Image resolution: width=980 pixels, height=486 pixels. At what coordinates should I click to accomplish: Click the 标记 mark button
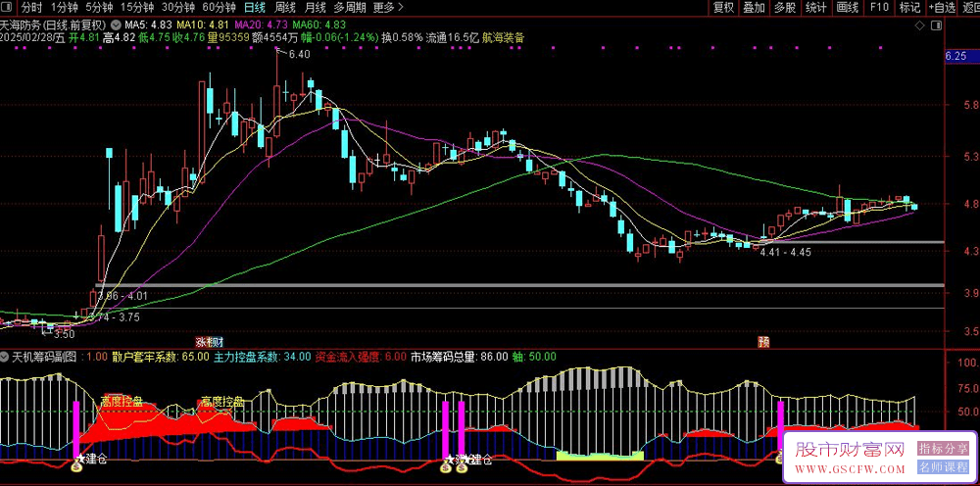click(909, 8)
